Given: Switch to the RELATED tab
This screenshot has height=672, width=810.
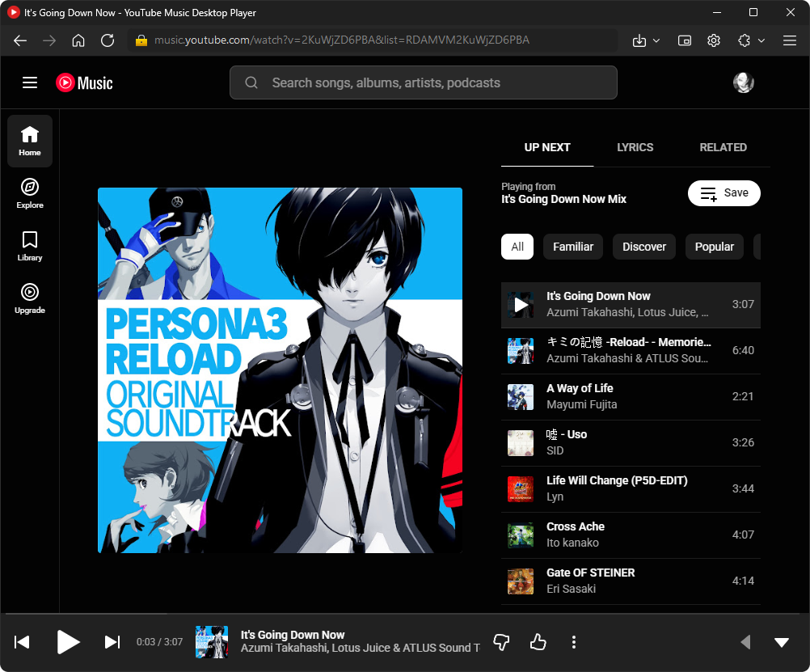Looking at the screenshot, I should 723,147.
